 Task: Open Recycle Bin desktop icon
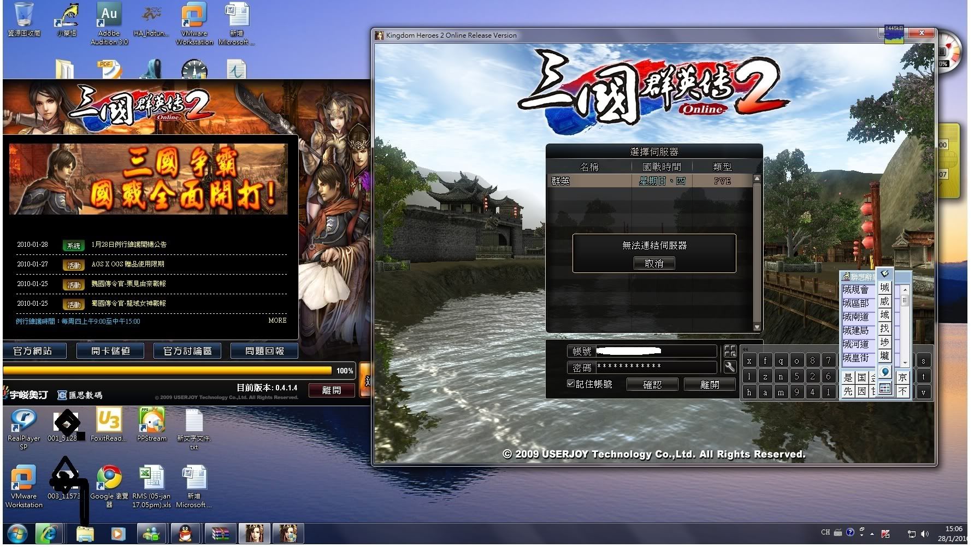pos(23,20)
